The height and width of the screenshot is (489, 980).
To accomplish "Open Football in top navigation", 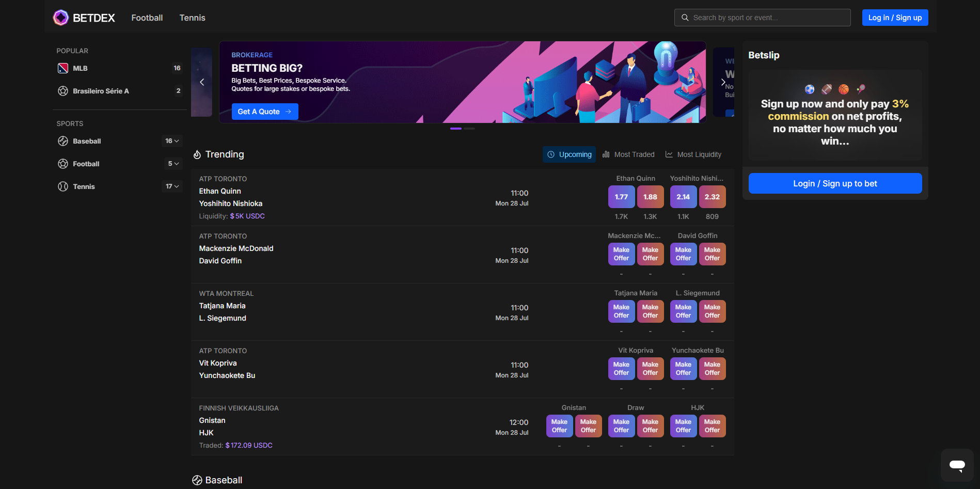I will pos(147,18).
